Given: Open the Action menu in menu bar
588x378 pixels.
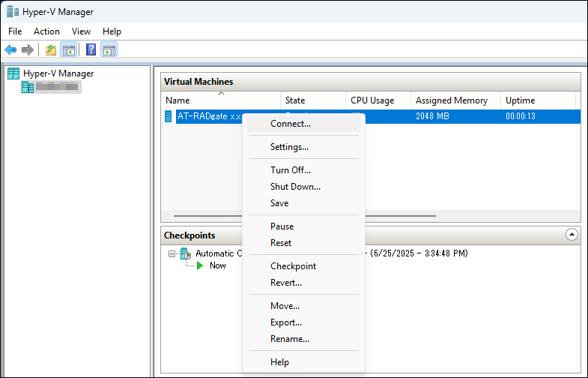Looking at the screenshot, I should click(x=46, y=31).
